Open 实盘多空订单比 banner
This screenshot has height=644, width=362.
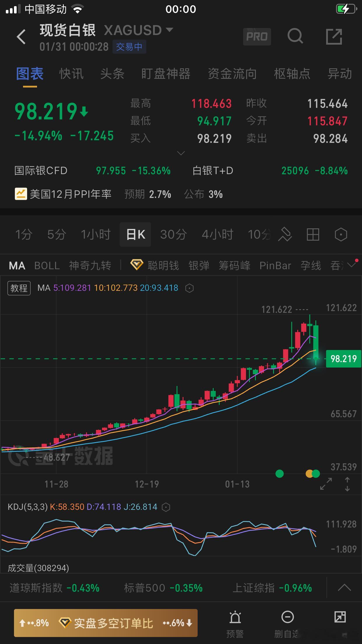pyautogui.click(x=106, y=623)
